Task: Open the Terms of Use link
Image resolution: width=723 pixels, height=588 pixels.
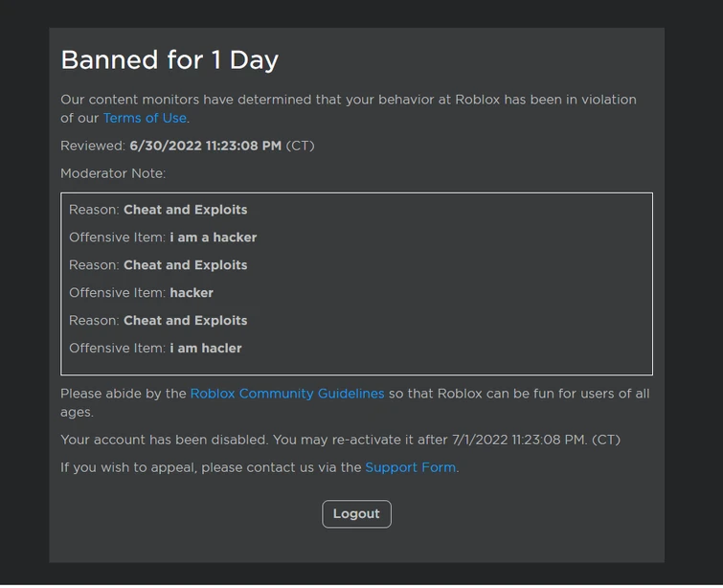Action: 145,118
